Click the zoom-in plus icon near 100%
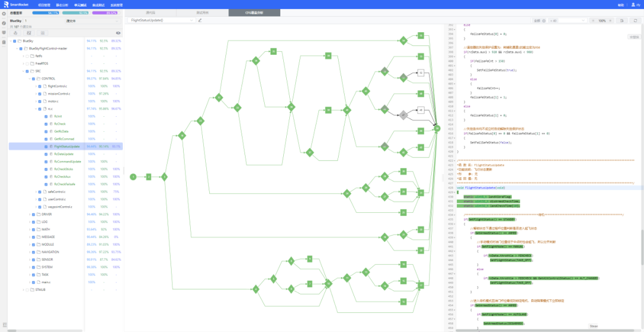The width and height of the screenshot is (644, 332). 610,20
